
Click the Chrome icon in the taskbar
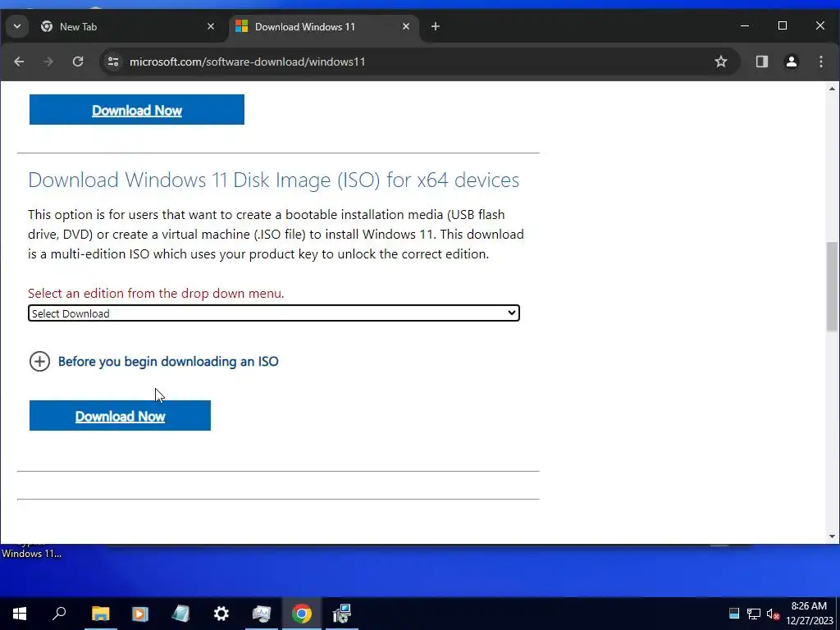coord(302,614)
